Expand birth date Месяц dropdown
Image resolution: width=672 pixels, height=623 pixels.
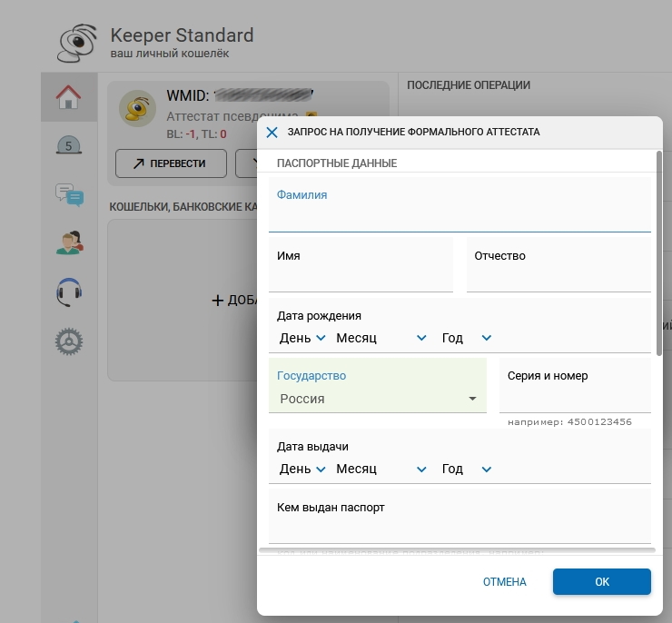(x=380, y=338)
